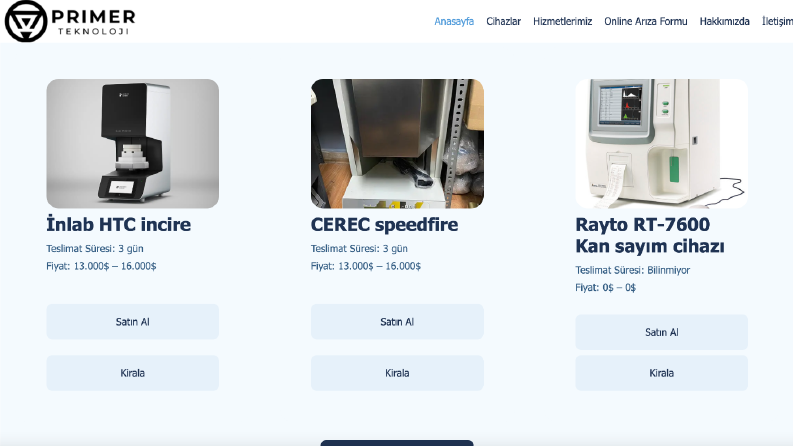The image size is (793, 446).
Task: Click the İnlab HTC incire title
Action: (118, 225)
